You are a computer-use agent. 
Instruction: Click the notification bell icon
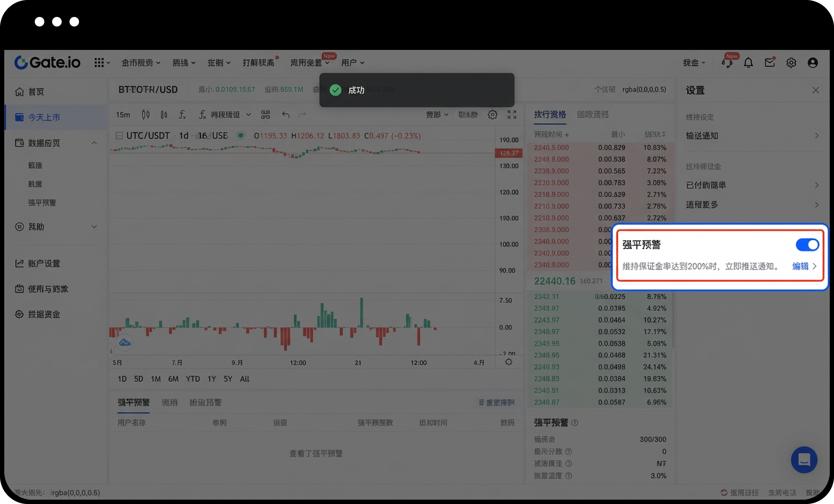click(748, 63)
